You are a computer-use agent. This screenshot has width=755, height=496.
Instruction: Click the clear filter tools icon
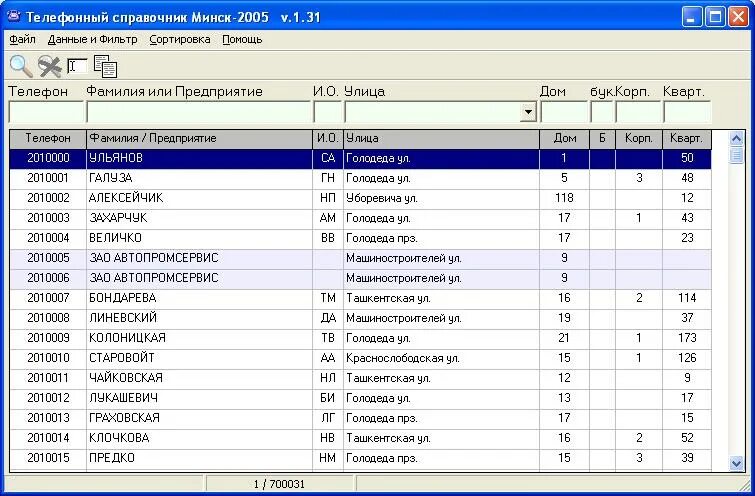[50, 66]
